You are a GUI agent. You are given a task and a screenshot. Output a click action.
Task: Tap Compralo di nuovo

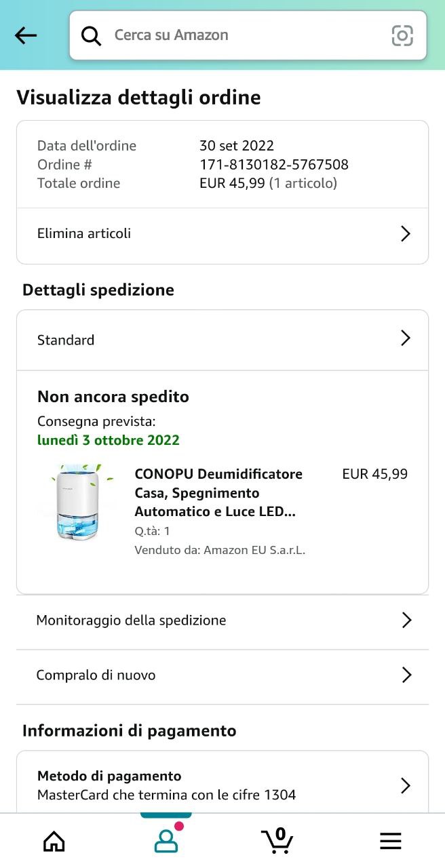pos(96,675)
